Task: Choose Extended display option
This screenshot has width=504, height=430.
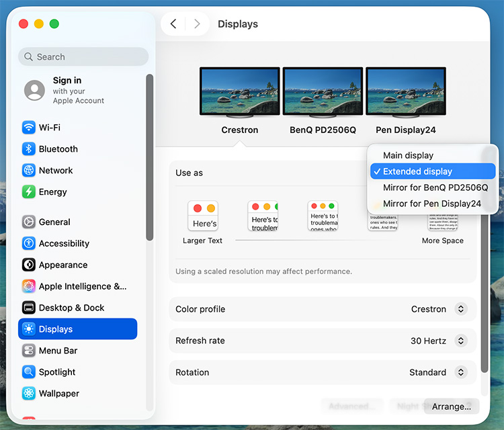Action: coord(433,171)
